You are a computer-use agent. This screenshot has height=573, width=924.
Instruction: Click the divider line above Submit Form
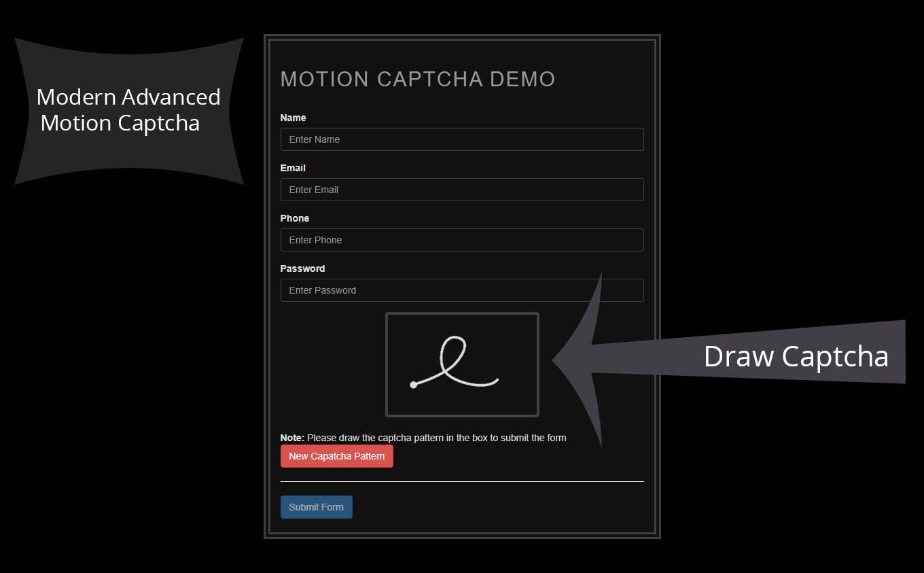(x=461, y=481)
